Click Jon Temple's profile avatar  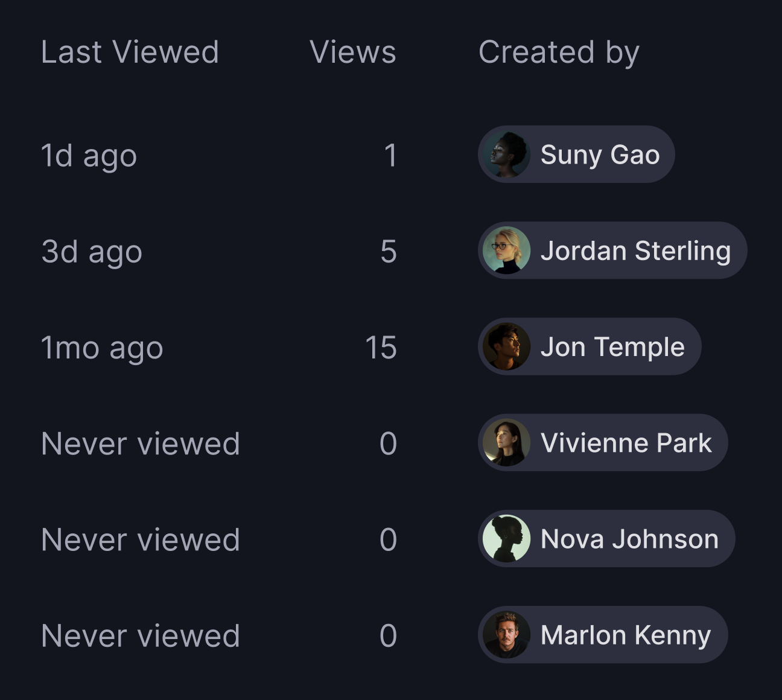coord(507,346)
